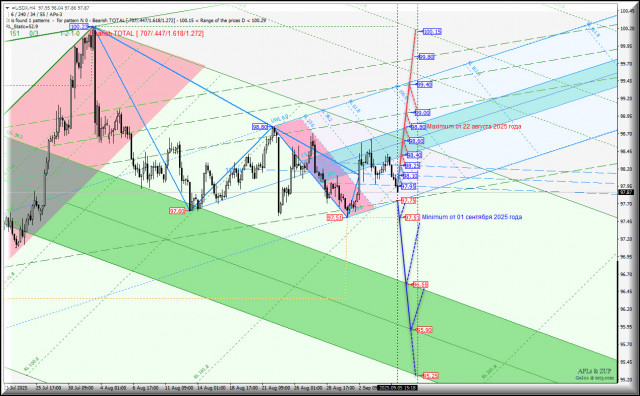Viewport: 640px width, 396px height.
Task: Click the 100.15 target level label
Action: click(x=432, y=32)
